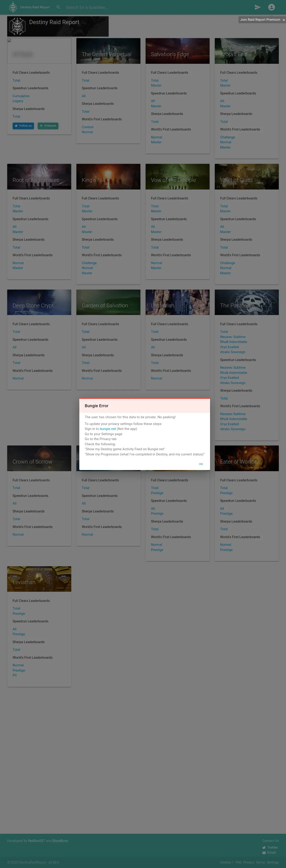This screenshot has width=286, height=868.
Task: Open The Pantheon banner
Action: tap(247, 302)
